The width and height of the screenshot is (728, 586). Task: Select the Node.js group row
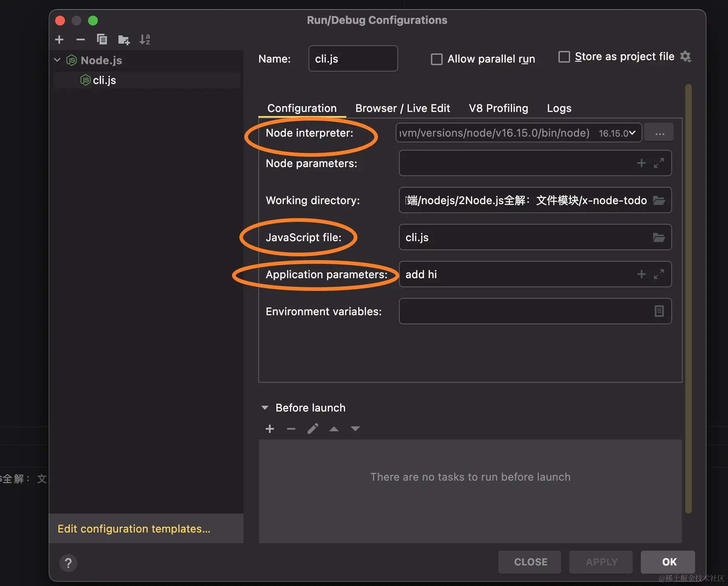click(x=146, y=60)
